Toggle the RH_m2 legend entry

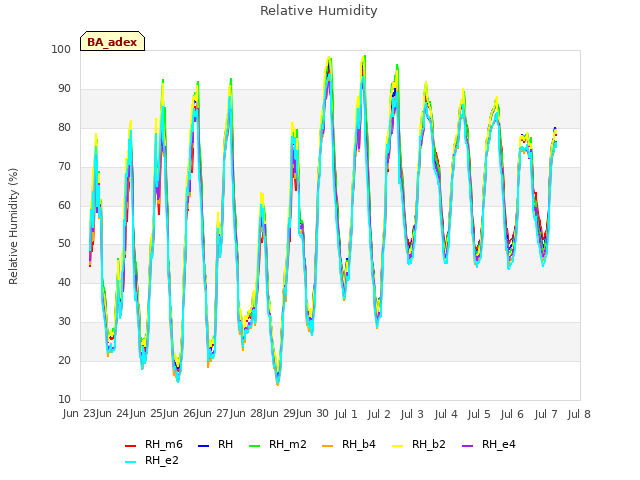point(278,444)
